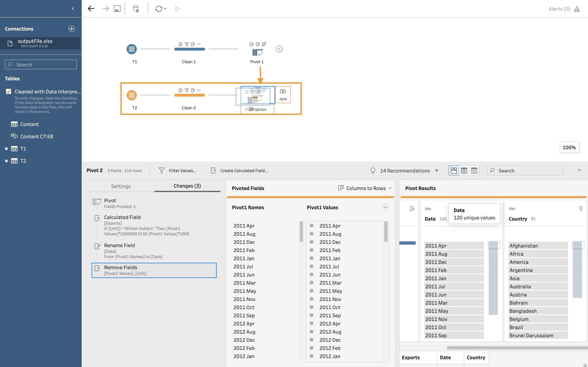
Task: Switch to the list view toggle
Action: pyautogui.click(x=474, y=171)
